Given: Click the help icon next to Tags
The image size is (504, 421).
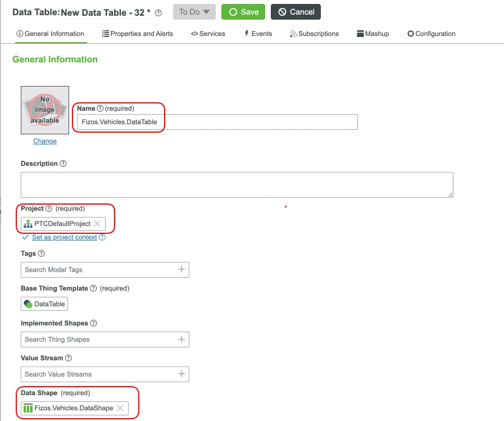Looking at the screenshot, I should tap(42, 253).
